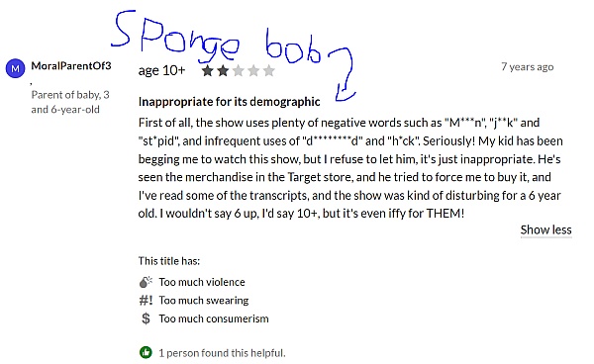This screenshot has height=364, width=594.
Task: Select the Too much consumerism label
Action: coord(214,318)
